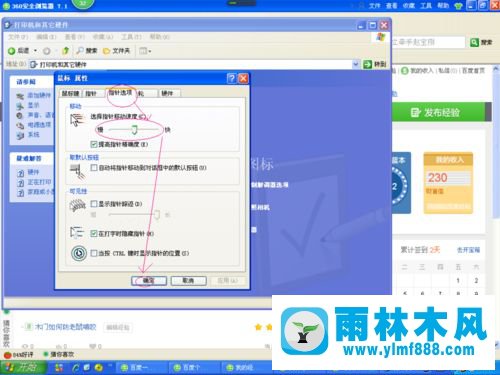Open the Back button history dropdown arrow
Viewport: 500px width, 375px height.
(x=35, y=51)
